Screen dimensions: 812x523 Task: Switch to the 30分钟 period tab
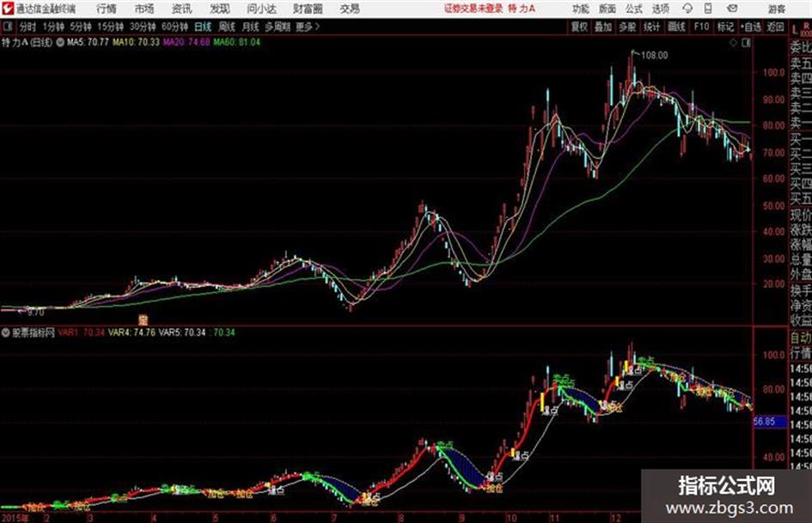143,27
